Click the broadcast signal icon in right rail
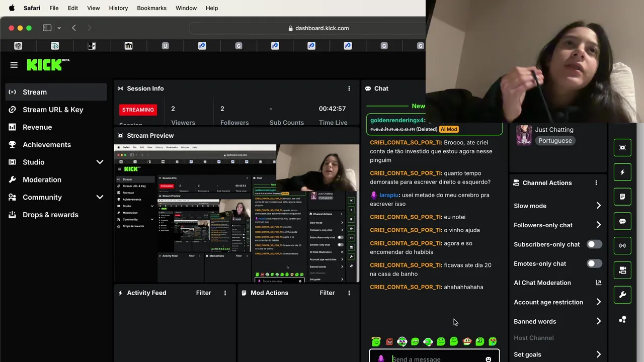644x362 pixels. [x=622, y=245]
